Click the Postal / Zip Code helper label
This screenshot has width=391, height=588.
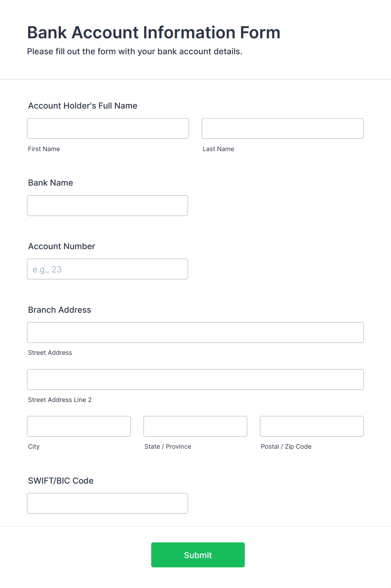click(286, 446)
